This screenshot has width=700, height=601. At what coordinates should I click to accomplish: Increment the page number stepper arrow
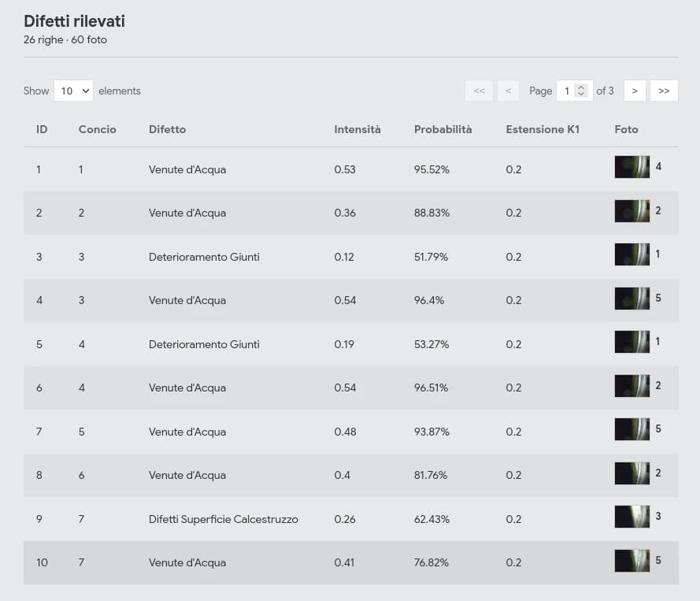click(581, 87)
